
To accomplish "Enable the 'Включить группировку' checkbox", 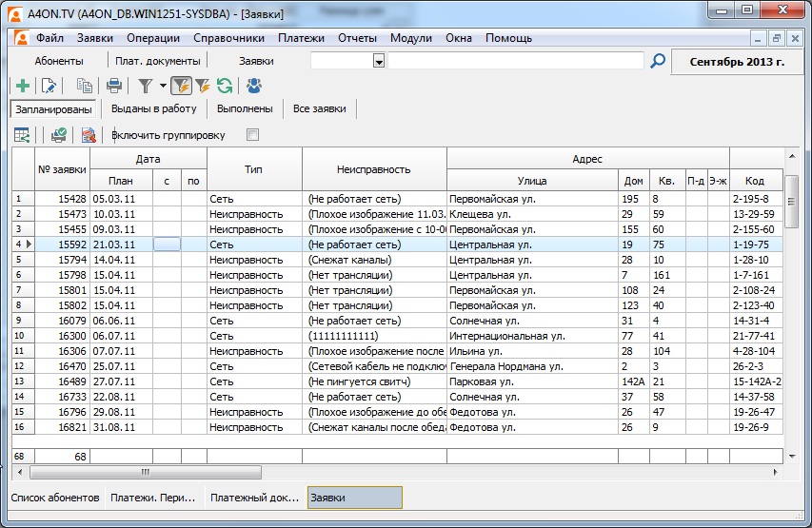I will [x=252, y=135].
